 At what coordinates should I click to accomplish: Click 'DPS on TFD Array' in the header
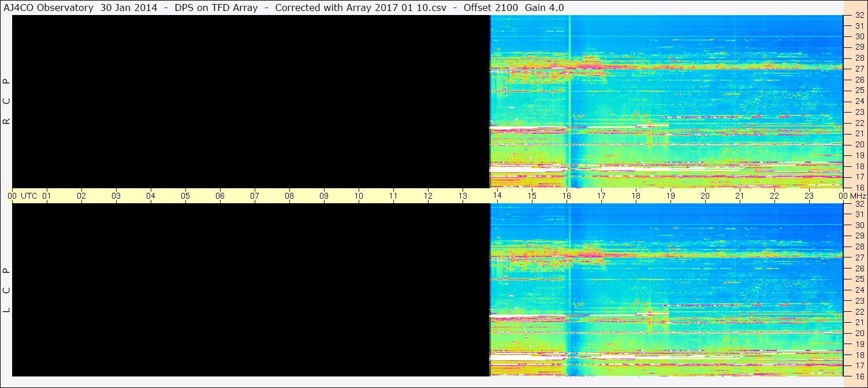tap(216, 8)
